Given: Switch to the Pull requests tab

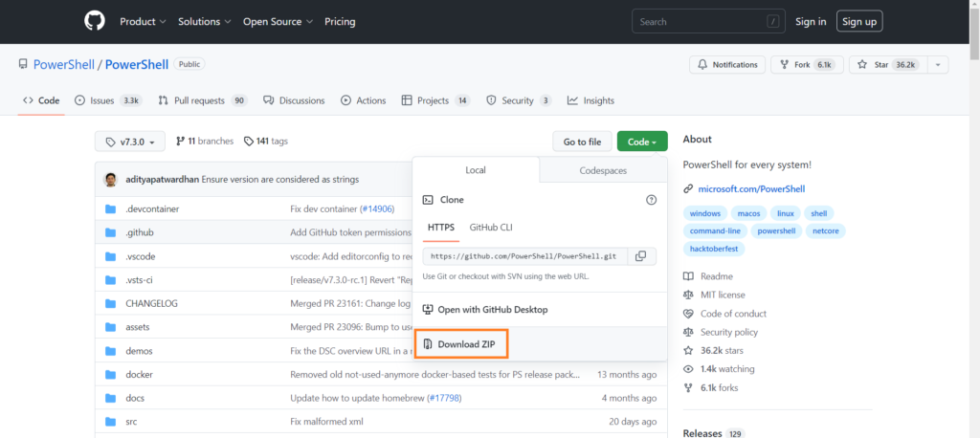Looking at the screenshot, I should [x=203, y=100].
